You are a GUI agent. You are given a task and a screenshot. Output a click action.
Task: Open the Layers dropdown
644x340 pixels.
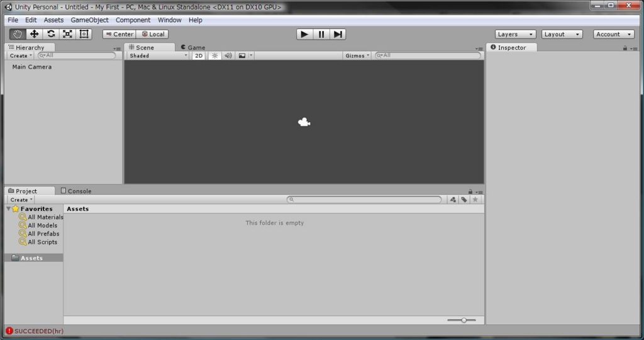pyautogui.click(x=516, y=34)
